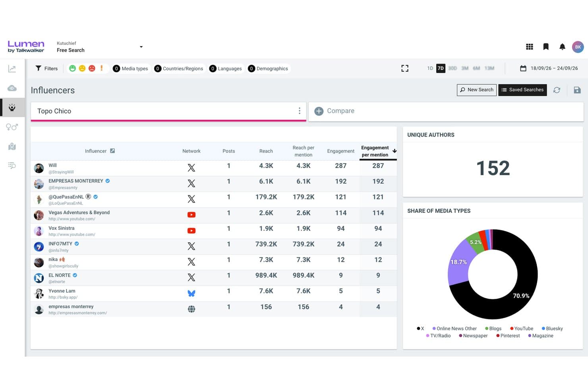
Task: Toggle the YouTube legend color dot
Action: [512, 328]
